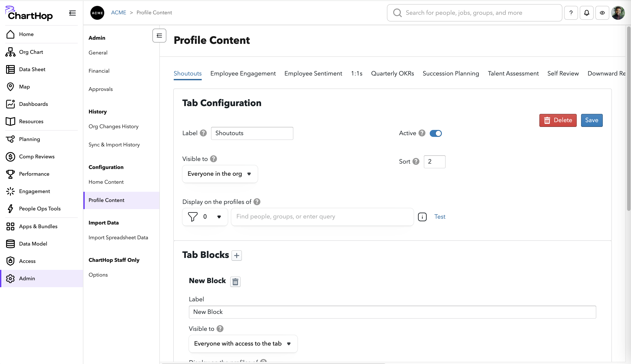Click inside the Label field showing Shoutouts
631x364 pixels.
point(252,133)
